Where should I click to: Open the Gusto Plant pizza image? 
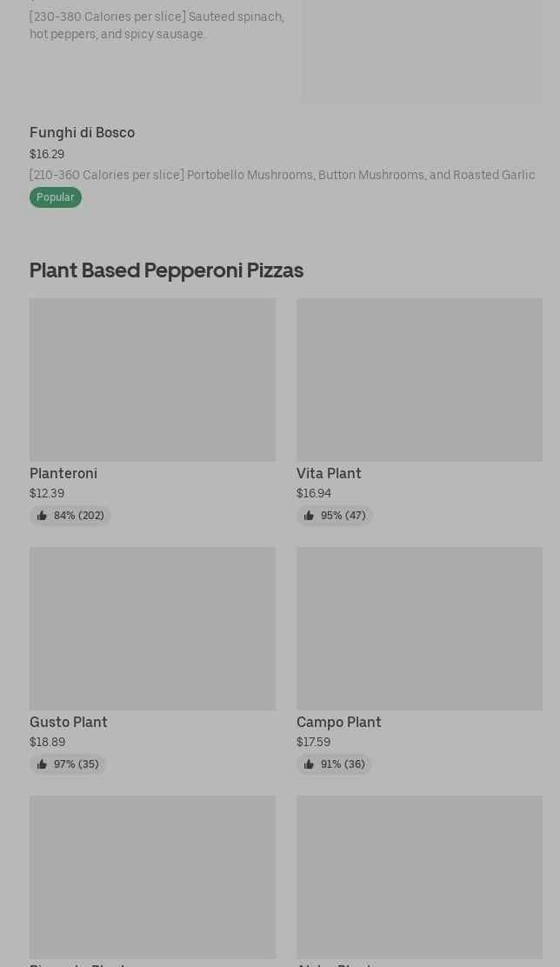[152, 629]
